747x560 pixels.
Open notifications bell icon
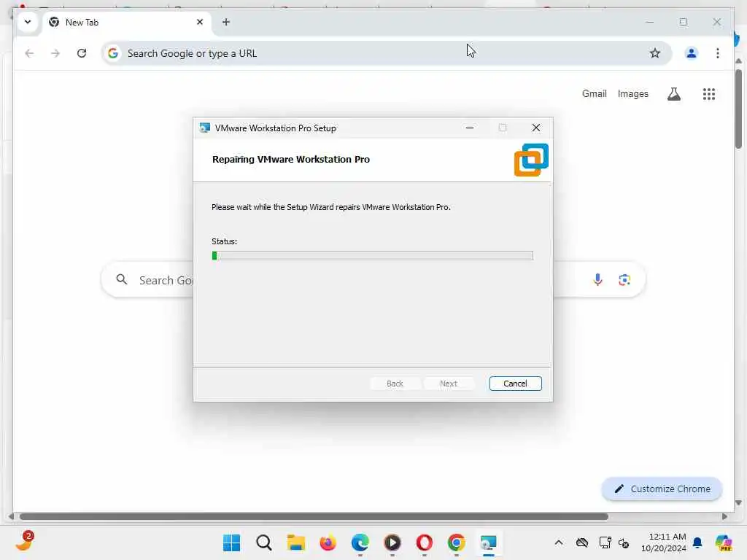tap(697, 542)
